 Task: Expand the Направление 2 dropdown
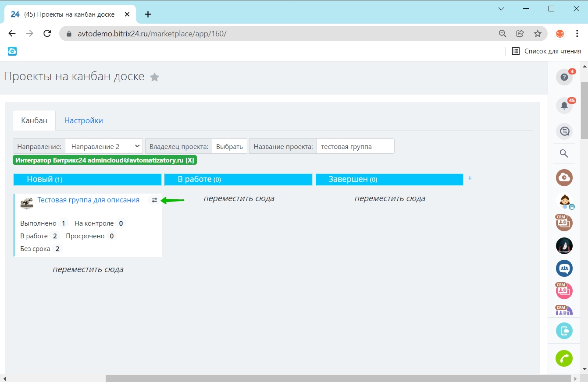(104, 146)
